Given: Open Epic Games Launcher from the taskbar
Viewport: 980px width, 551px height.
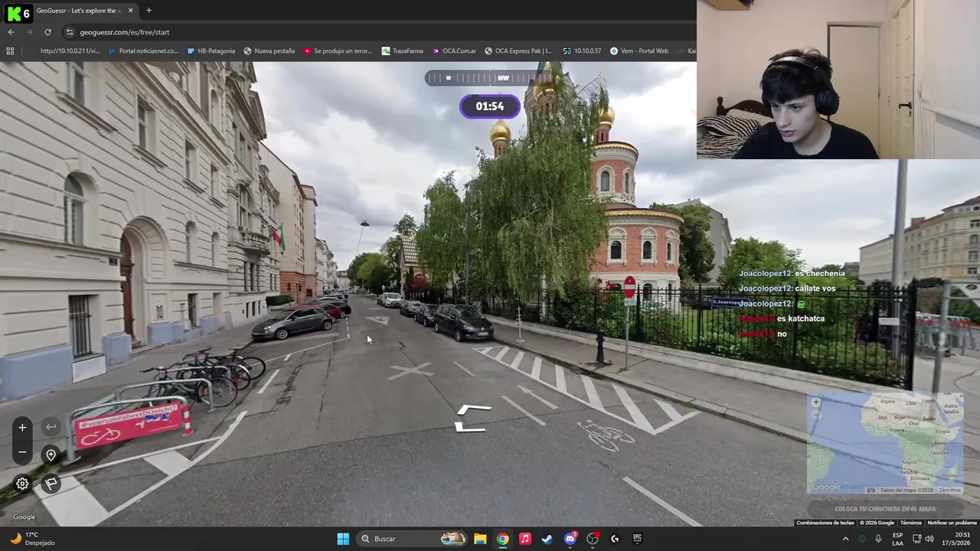Looking at the screenshot, I should 637,539.
